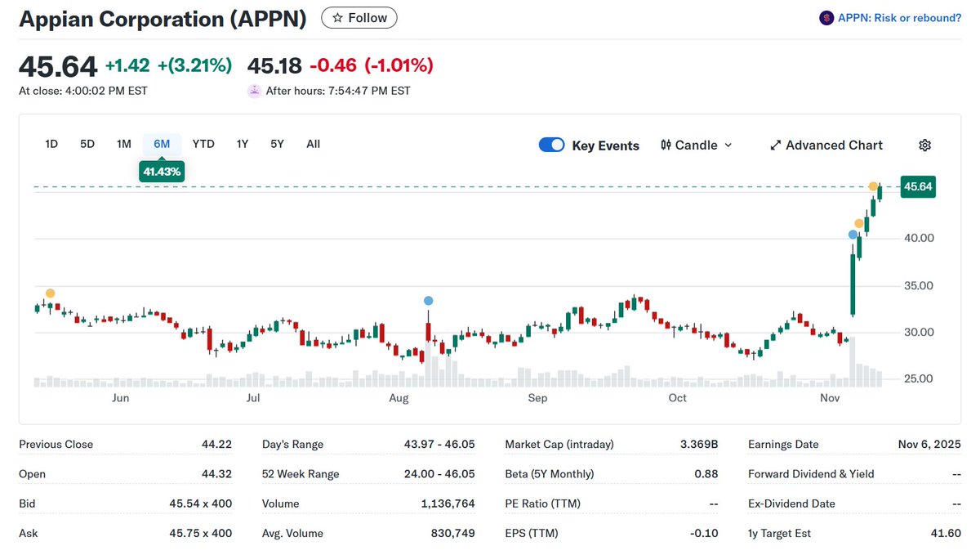Select the 1Y time range tab
The width and height of the screenshot is (980, 555).
point(243,144)
